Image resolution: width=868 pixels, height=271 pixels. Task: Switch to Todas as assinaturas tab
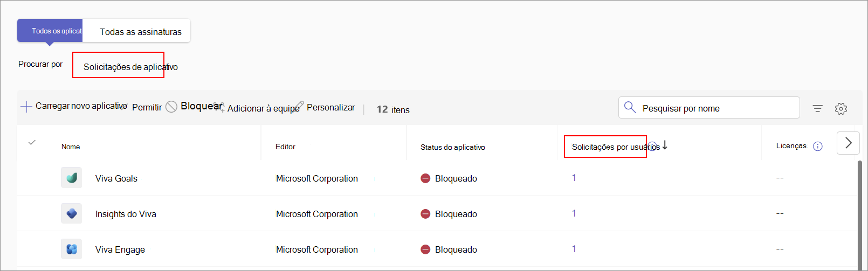(140, 32)
